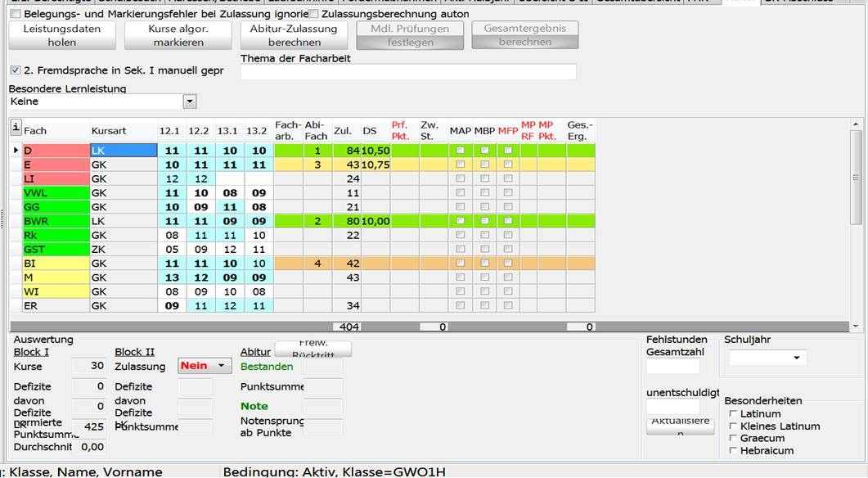Select the ZK Kursart cell in row GST
Viewport: 868px width, 478px height.
click(x=124, y=250)
